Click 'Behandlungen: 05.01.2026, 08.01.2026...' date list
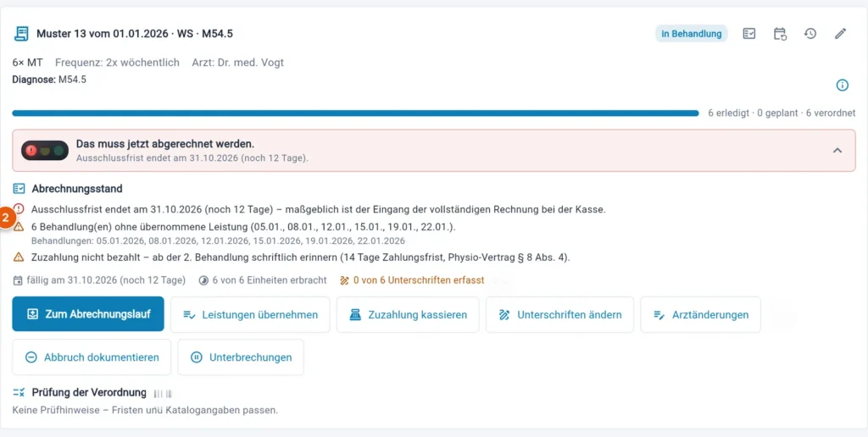 [218, 241]
